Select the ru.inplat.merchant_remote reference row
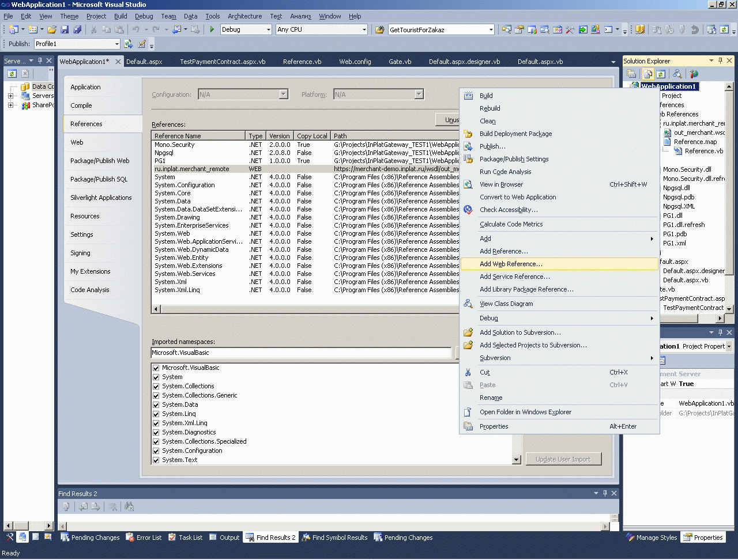 point(306,169)
